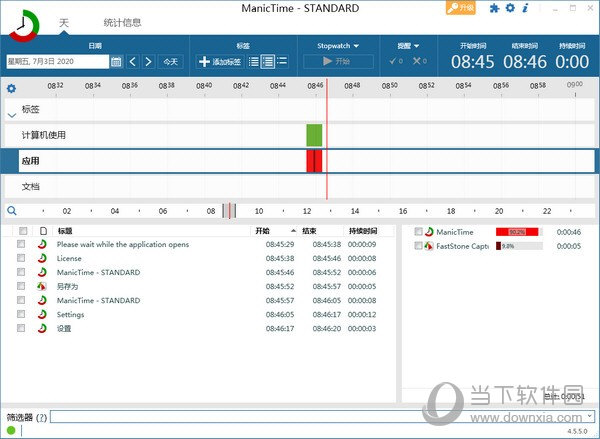Switch to the 统计信息 tab
The image size is (600, 439).
coord(122,23)
